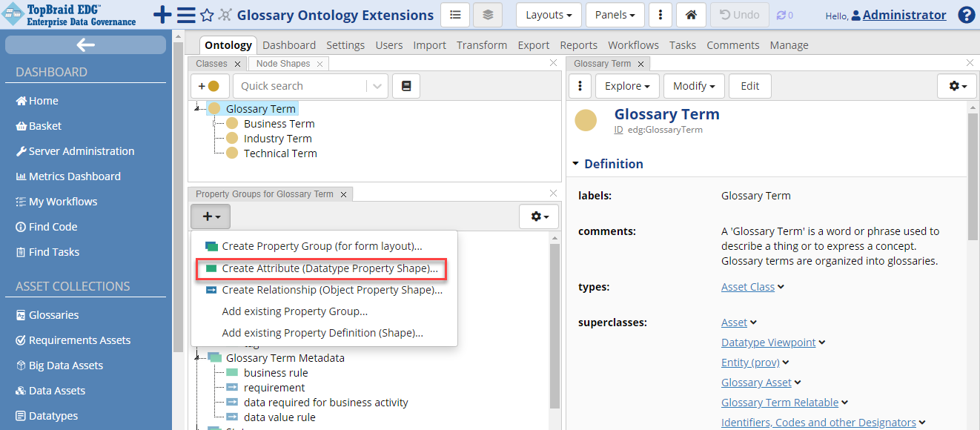Collapse sidebar with the left arrow

click(x=85, y=45)
